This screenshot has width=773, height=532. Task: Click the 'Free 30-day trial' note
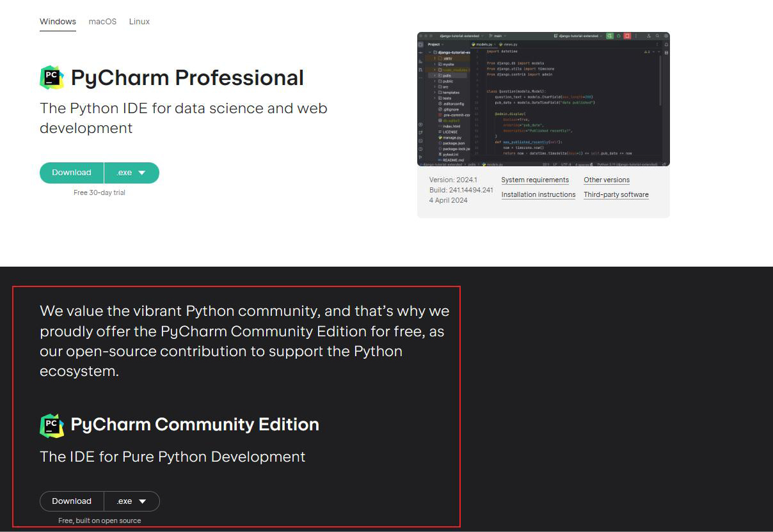[99, 192]
